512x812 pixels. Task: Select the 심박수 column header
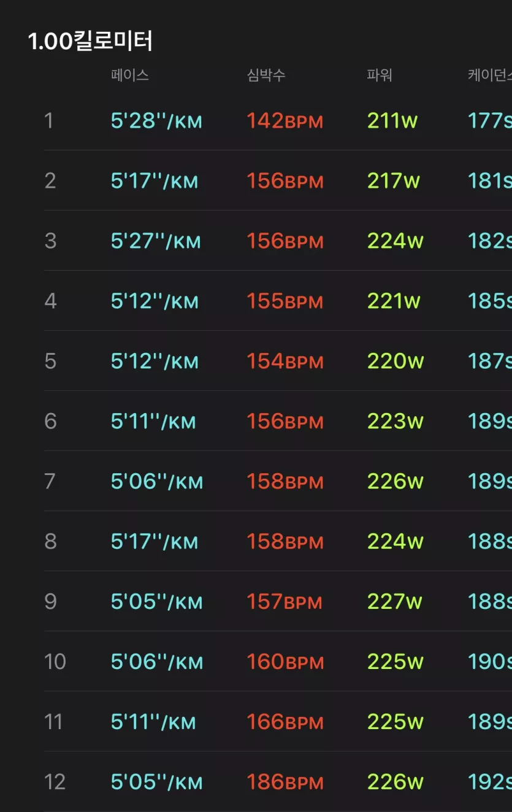click(x=266, y=75)
